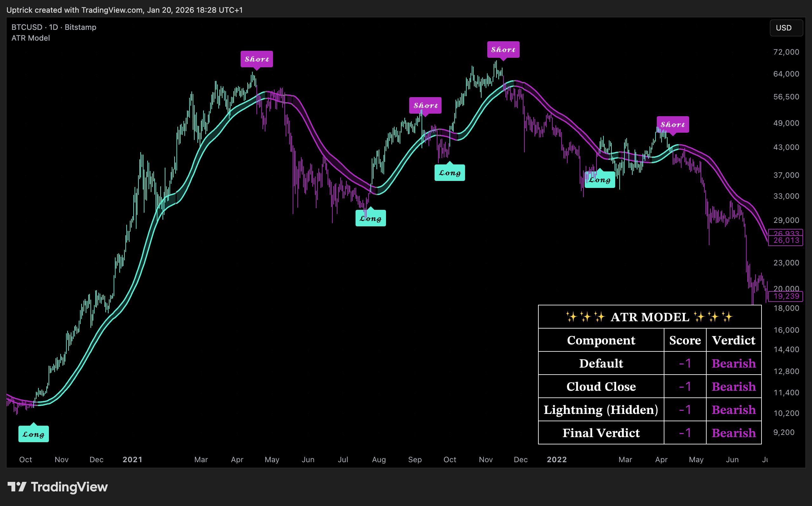Click the Final Verdict row in the table
This screenshot has width=812, height=506.
pyautogui.click(x=601, y=433)
